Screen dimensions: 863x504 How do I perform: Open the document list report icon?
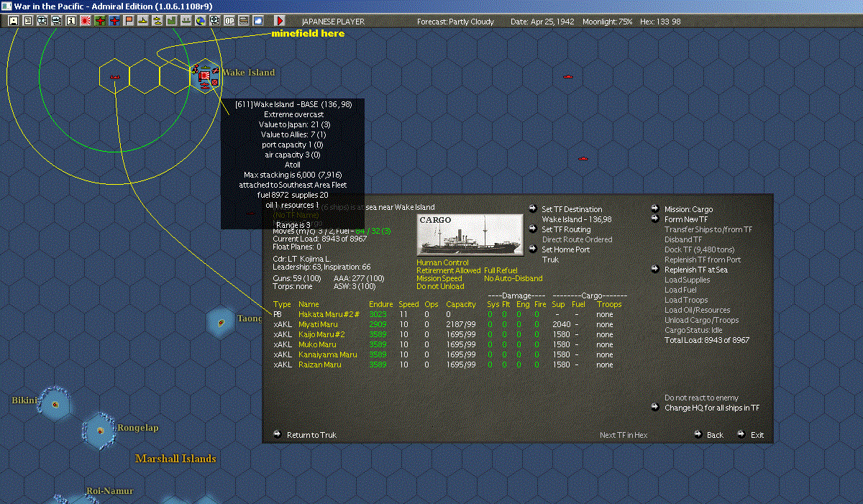(28, 21)
